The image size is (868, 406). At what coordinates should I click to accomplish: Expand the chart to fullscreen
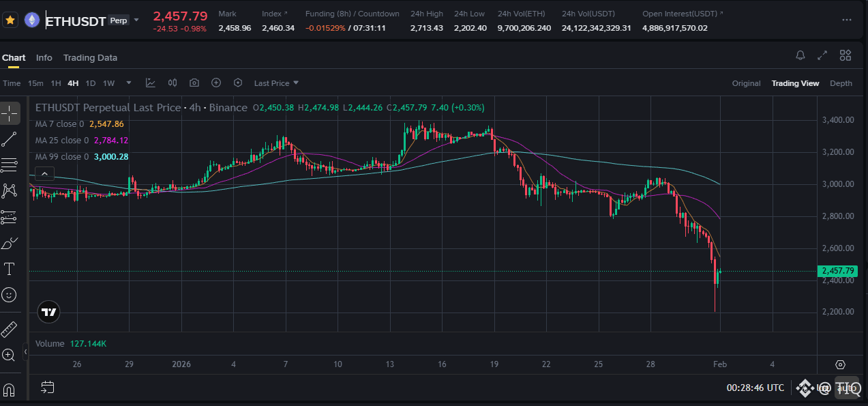[822, 55]
